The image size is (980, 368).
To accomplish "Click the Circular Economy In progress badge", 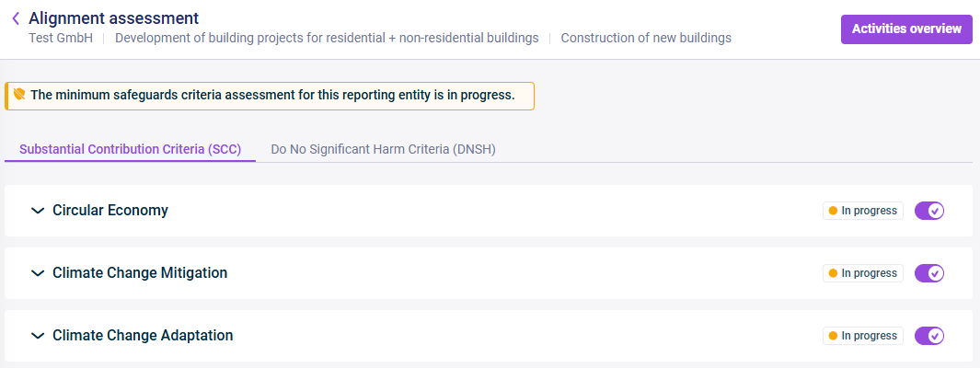I will [x=862, y=211].
